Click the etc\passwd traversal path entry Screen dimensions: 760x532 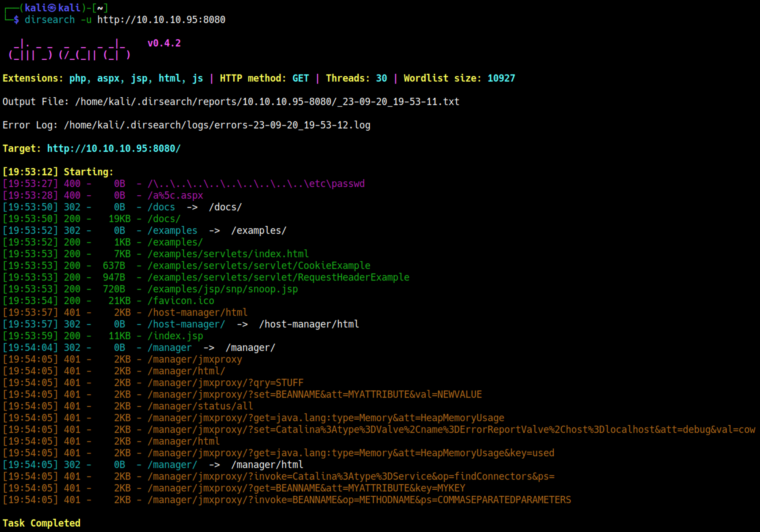(x=256, y=184)
